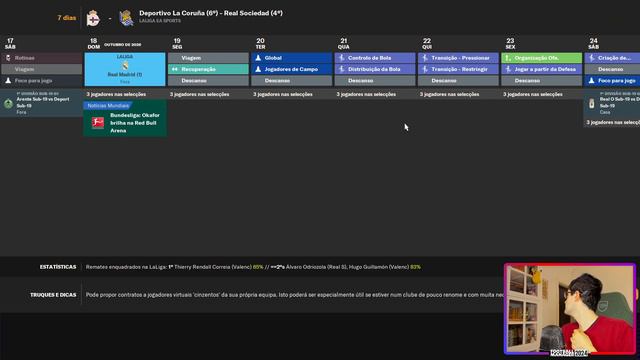
Task: Click the streamer webcam overlay
Action: pos(570,309)
